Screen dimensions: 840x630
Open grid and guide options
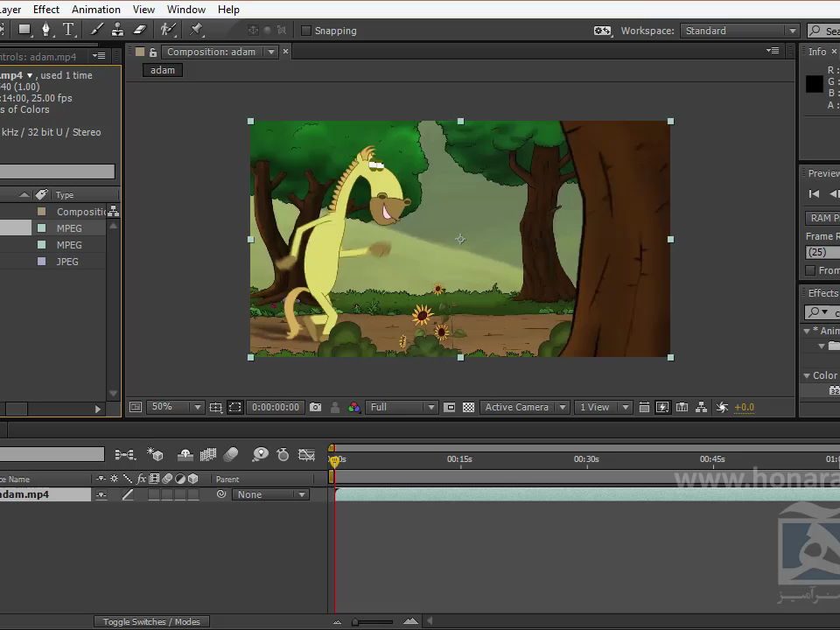(x=216, y=408)
